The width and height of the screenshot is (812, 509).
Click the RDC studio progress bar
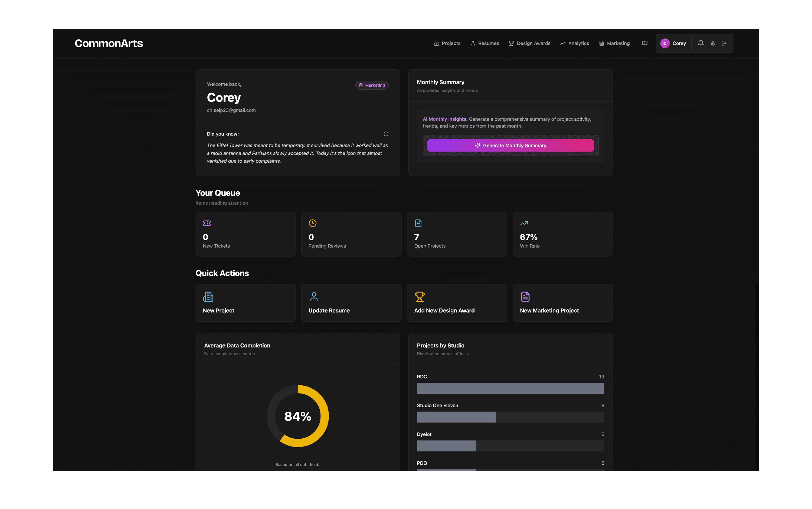click(x=510, y=388)
